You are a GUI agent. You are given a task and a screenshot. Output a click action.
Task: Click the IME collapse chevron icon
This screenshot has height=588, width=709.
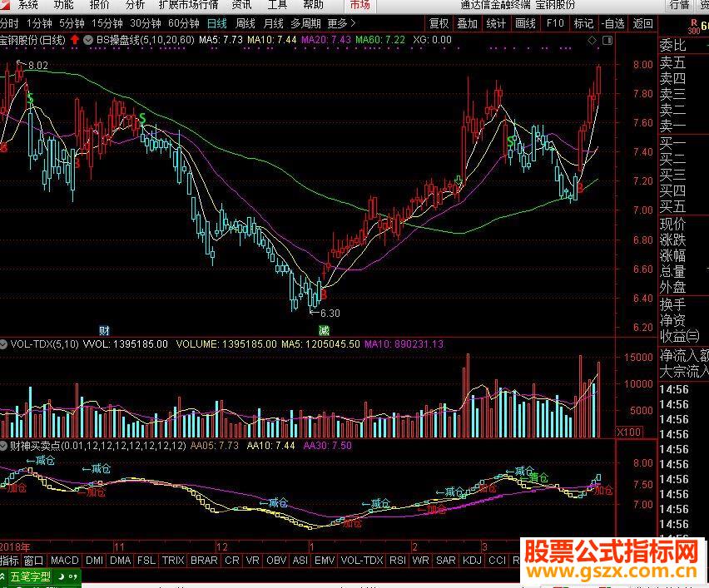click(x=2, y=577)
